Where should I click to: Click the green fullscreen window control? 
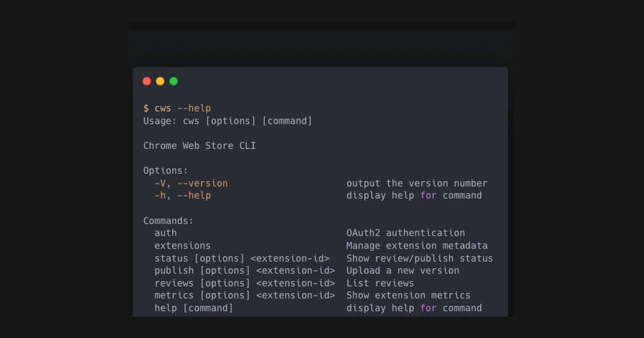173,81
